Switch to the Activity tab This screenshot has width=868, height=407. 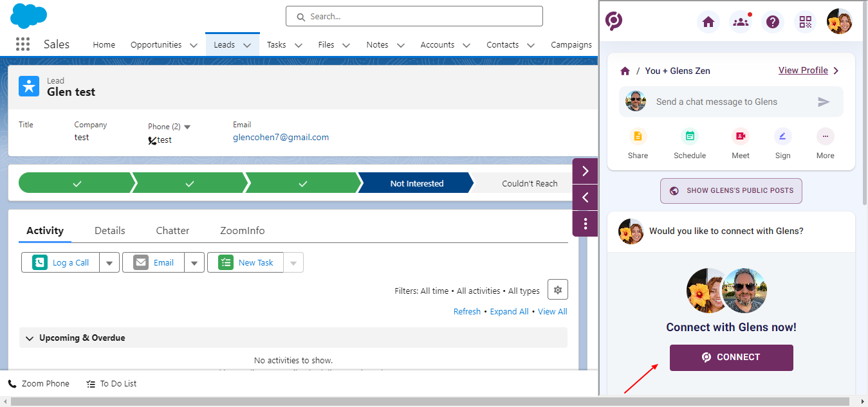coord(45,230)
